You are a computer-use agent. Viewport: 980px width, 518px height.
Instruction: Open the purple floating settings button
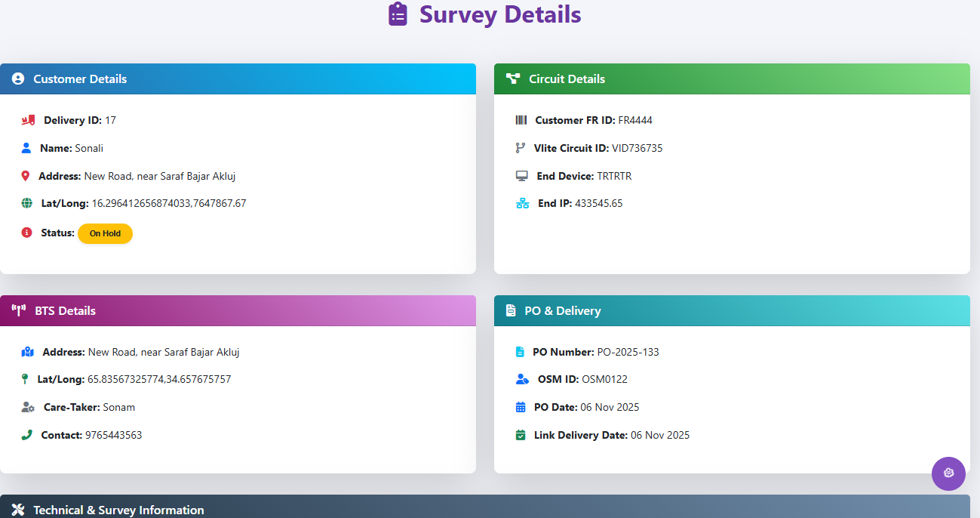[x=948, y=473]
